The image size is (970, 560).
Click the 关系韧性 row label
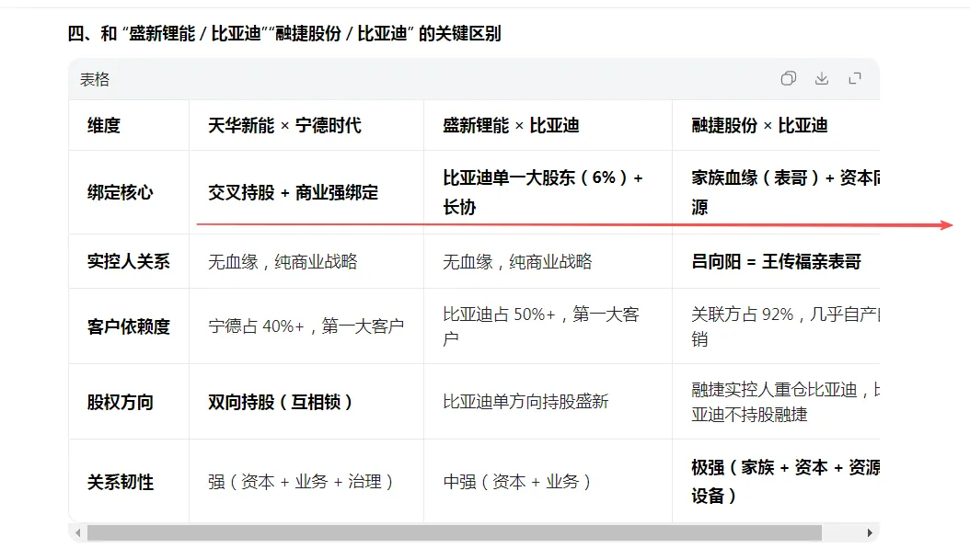point(120,482)
